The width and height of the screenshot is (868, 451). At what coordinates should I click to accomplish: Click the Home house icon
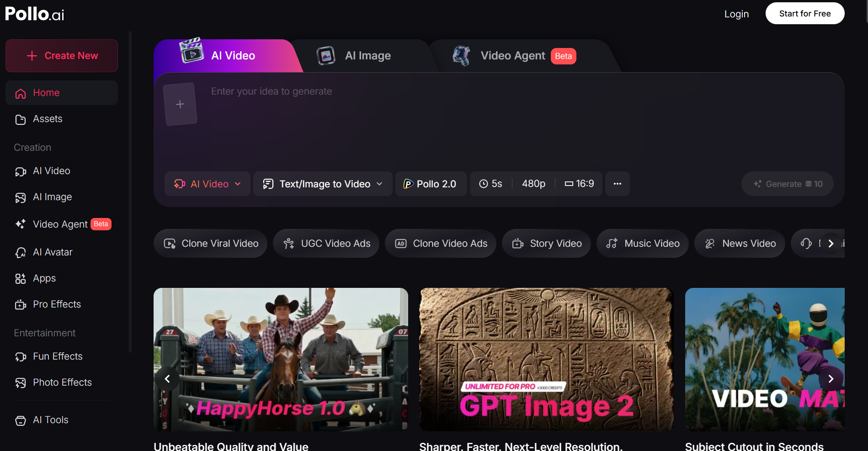tap(21, 93)
